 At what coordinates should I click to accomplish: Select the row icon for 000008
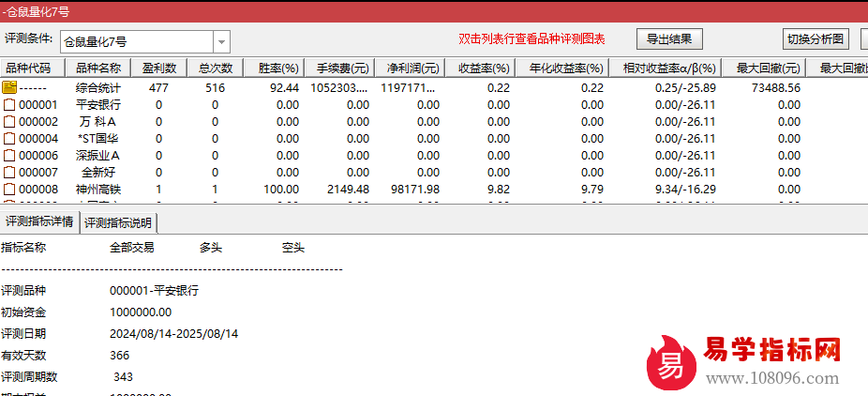[9, 189]
